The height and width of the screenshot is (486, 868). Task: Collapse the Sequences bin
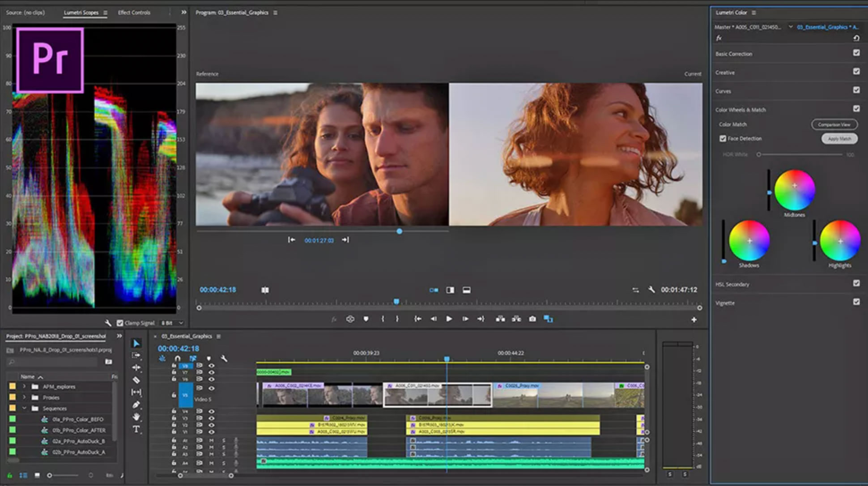click(x=24, y=408)
